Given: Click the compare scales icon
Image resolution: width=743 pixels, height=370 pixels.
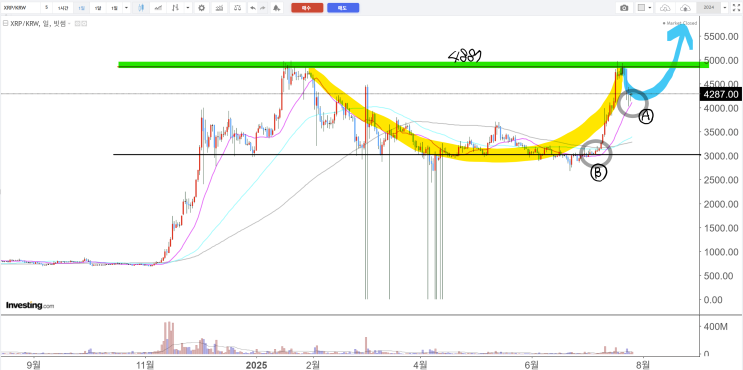Looking at the screenshot, I should click(x=237, y=8).
